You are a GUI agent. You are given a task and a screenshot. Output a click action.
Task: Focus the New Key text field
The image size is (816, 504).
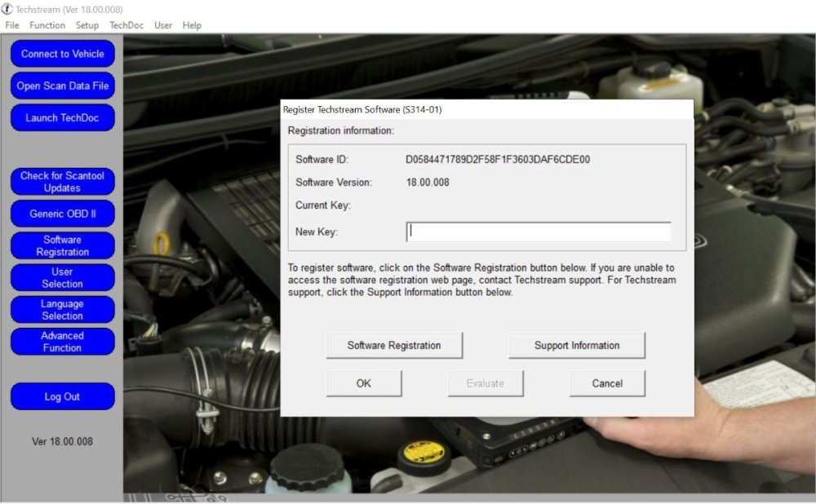(539, 232)
